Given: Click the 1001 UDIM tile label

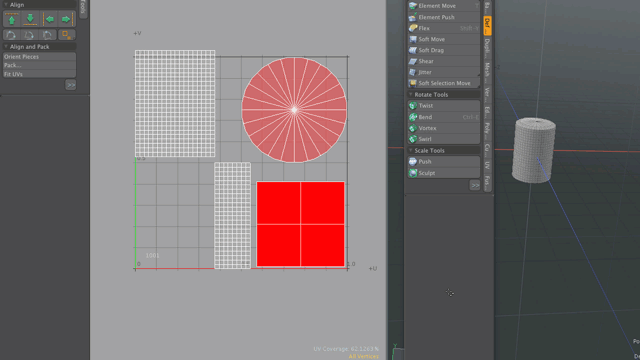Looking at the screenshot, I should click(152, 256).
